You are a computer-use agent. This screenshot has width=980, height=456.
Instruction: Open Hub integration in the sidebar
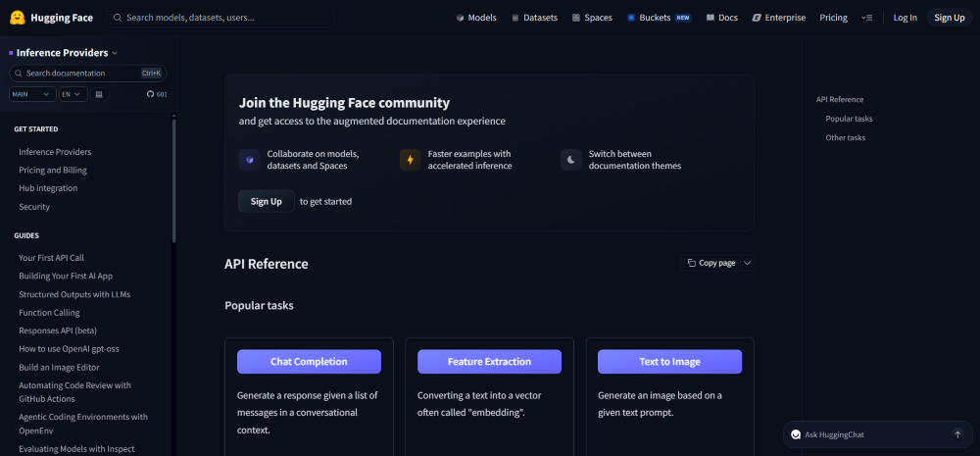click(x=48, y=188)
